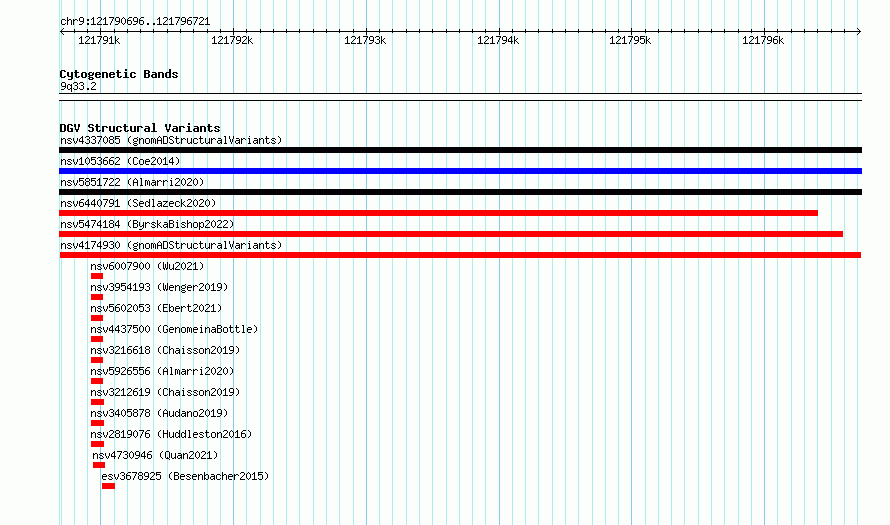Click the label nsv3212619 (Chaisson2019)
Image resolution: width=890 pixels, height=525 pixels.
click(x=165, y=392)
